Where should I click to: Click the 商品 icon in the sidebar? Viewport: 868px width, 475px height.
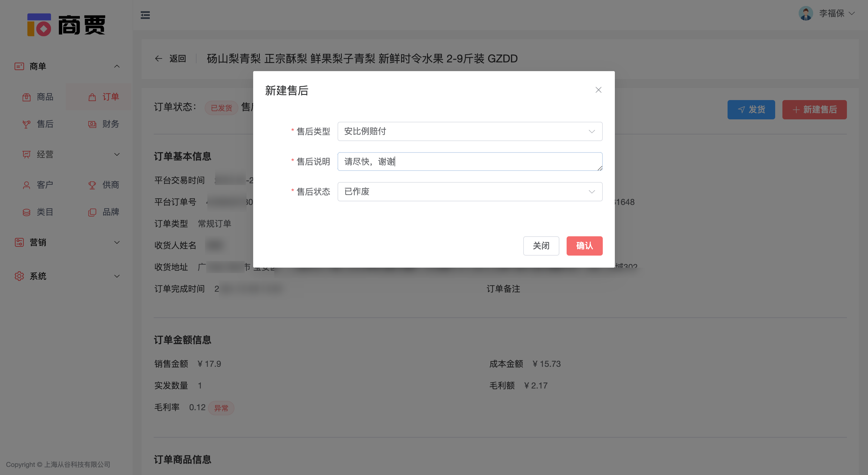[x=27, y=97]
